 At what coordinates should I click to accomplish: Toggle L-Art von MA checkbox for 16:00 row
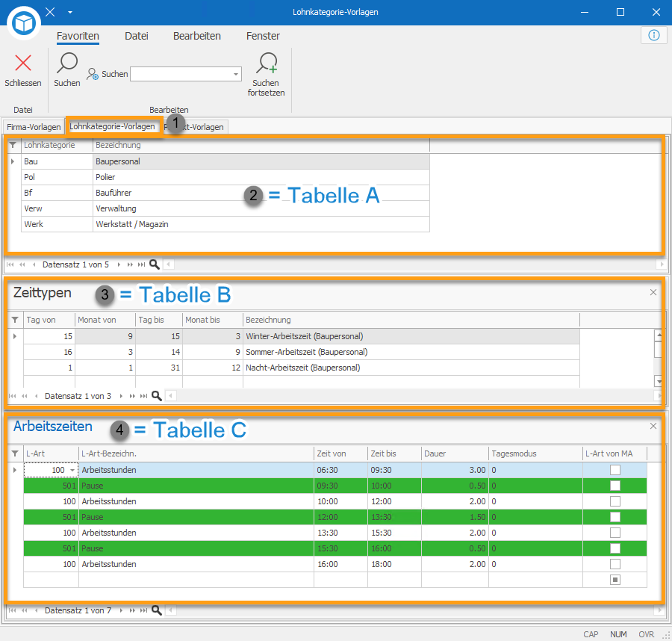(615, 564)
